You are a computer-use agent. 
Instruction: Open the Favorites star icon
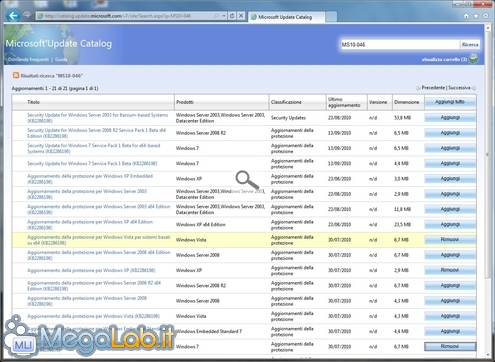click(x=476, y=16)
